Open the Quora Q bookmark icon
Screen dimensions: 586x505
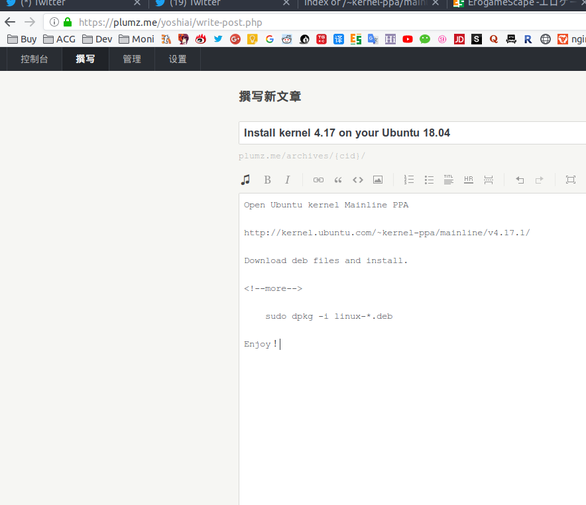(x=494, y=39)
